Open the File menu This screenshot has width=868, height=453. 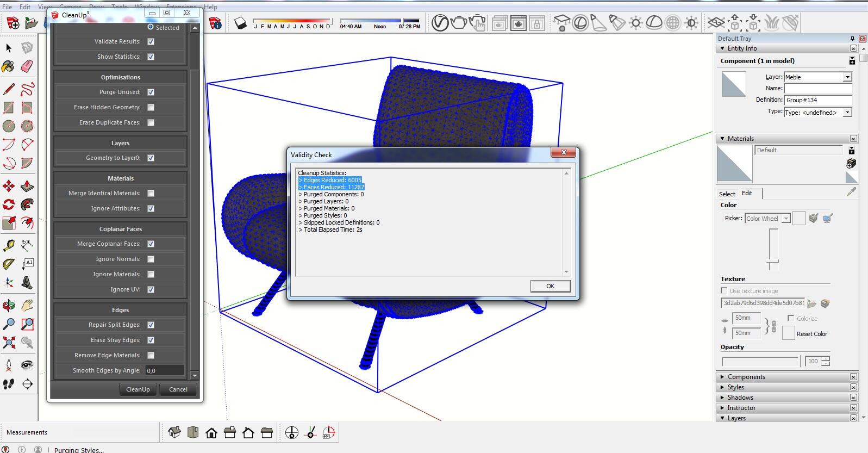tap(7, 7)
